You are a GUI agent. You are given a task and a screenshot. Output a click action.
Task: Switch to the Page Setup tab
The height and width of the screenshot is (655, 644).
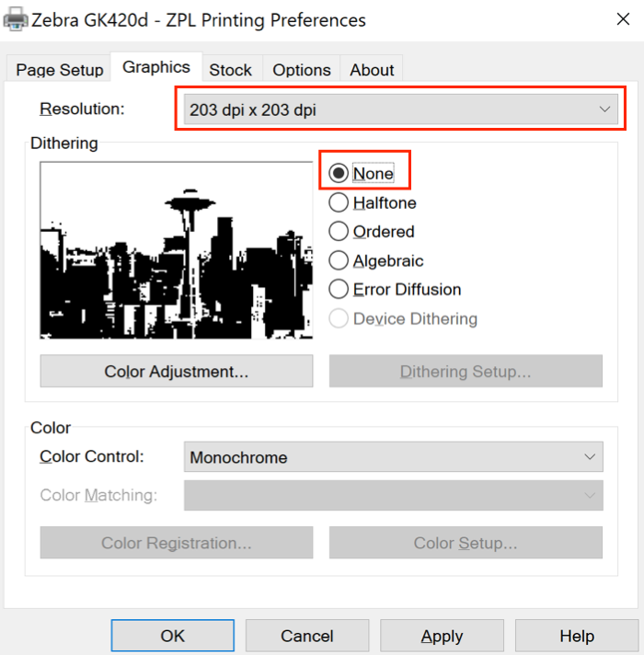click(60, 70)
